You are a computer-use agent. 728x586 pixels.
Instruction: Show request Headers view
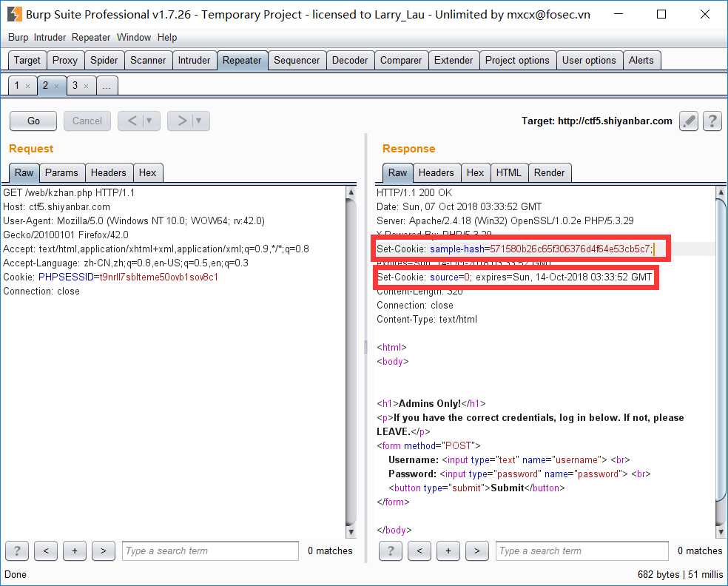[109, 172]
